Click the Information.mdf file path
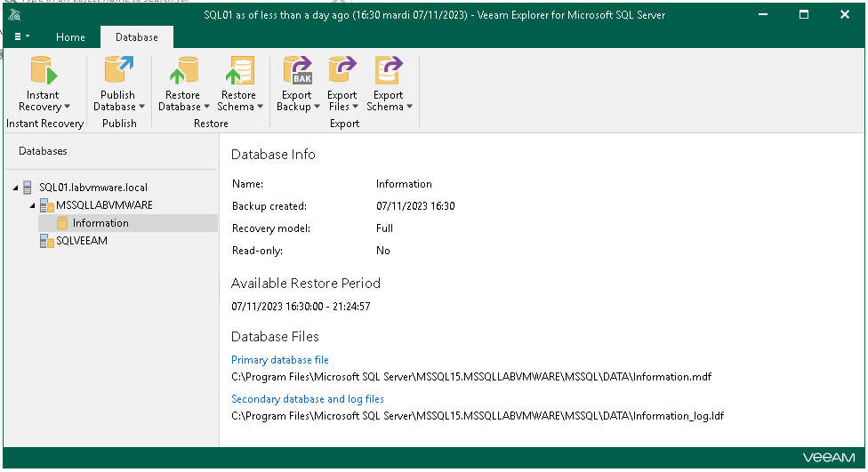Viewport: 868px width, 472px height. (471, 378)
